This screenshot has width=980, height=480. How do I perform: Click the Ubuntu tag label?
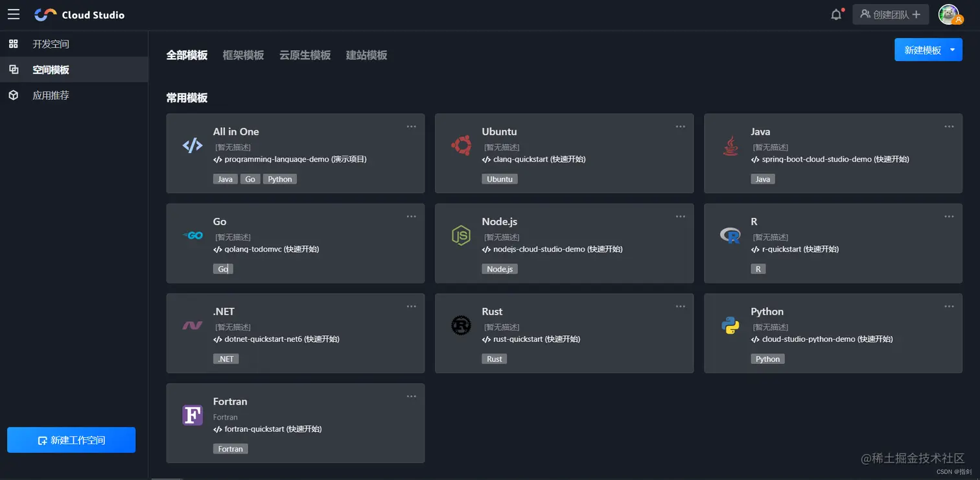coord(500,179)
